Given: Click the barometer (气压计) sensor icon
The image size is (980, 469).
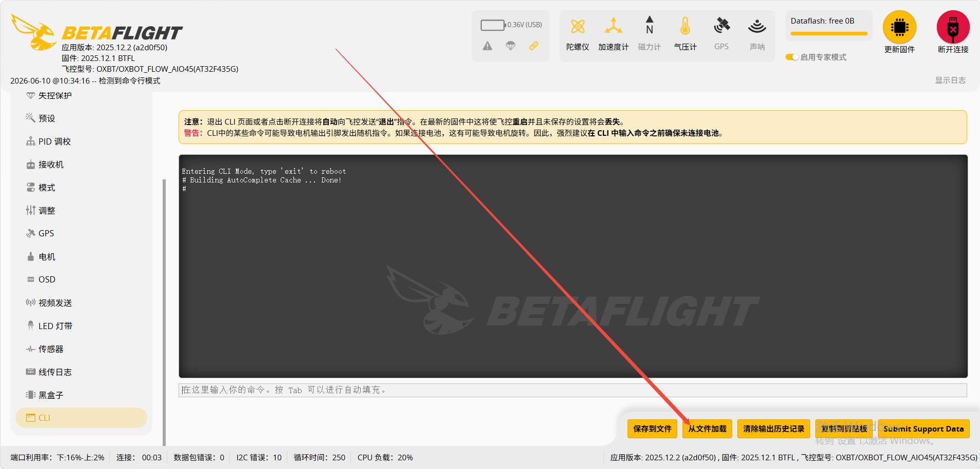Looking at the screenshot, I should pos(685,26).
